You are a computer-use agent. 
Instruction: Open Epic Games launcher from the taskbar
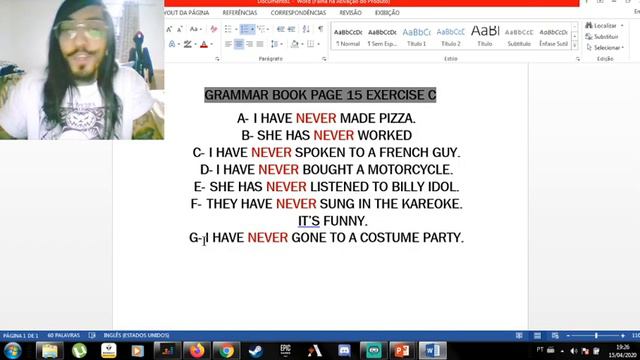point(285,351)
